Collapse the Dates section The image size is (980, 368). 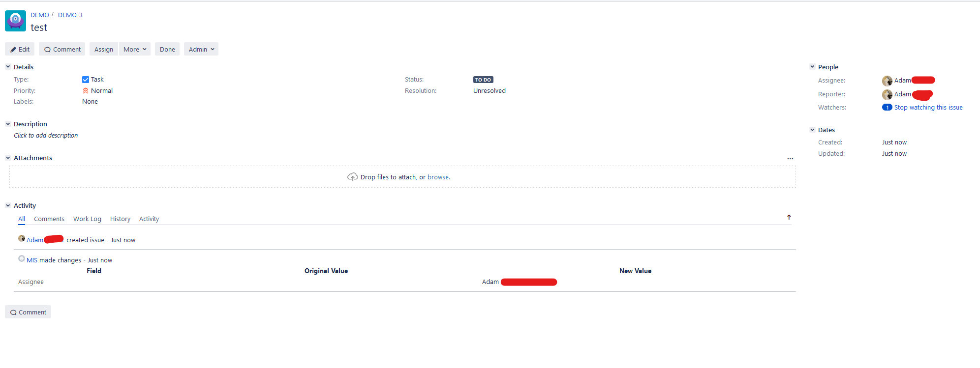click(812, 130)
